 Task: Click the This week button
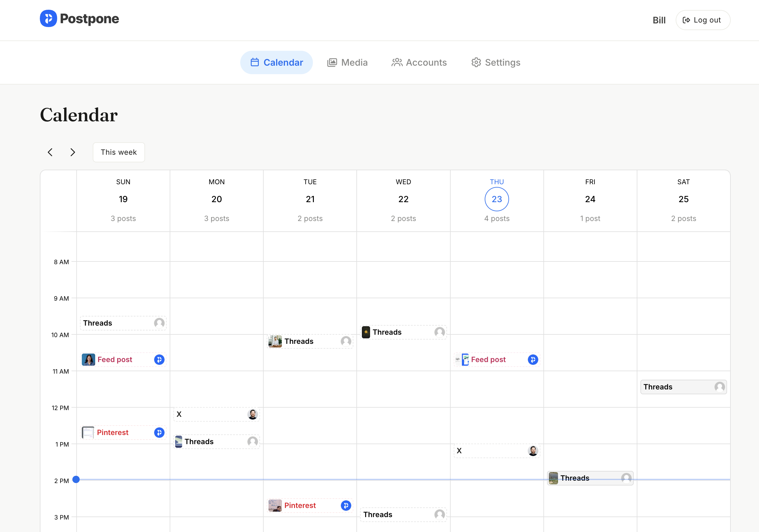pyautogui.click(x=119, y=152)
